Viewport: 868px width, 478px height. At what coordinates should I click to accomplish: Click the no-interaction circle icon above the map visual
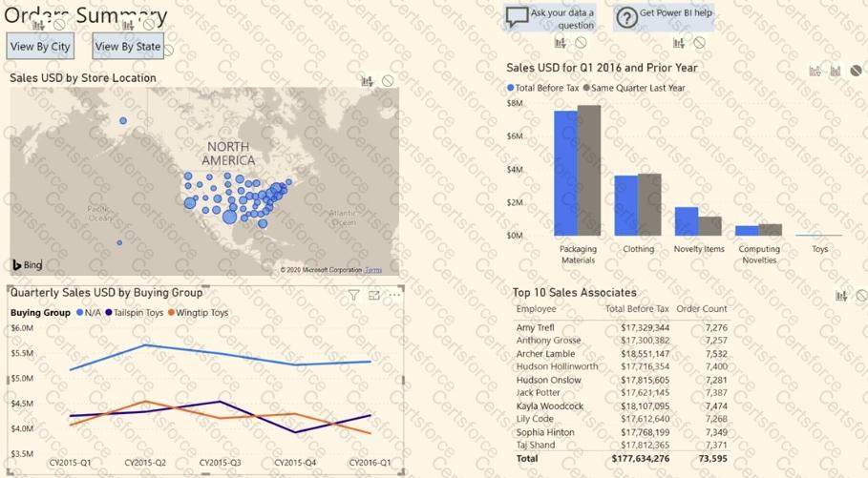[x=388, y=82]
